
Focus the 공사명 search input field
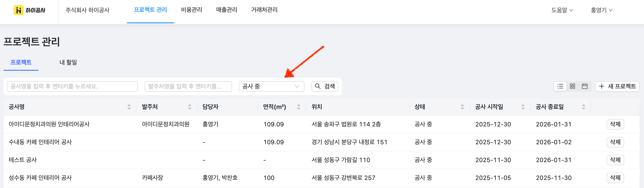coord(72,86)
